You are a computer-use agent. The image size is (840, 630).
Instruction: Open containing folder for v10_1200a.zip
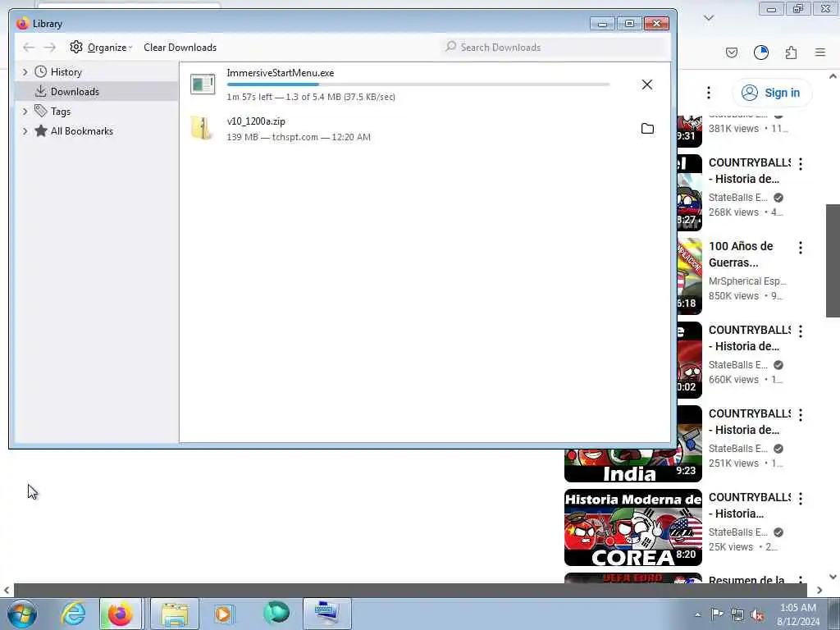point(647,129)
